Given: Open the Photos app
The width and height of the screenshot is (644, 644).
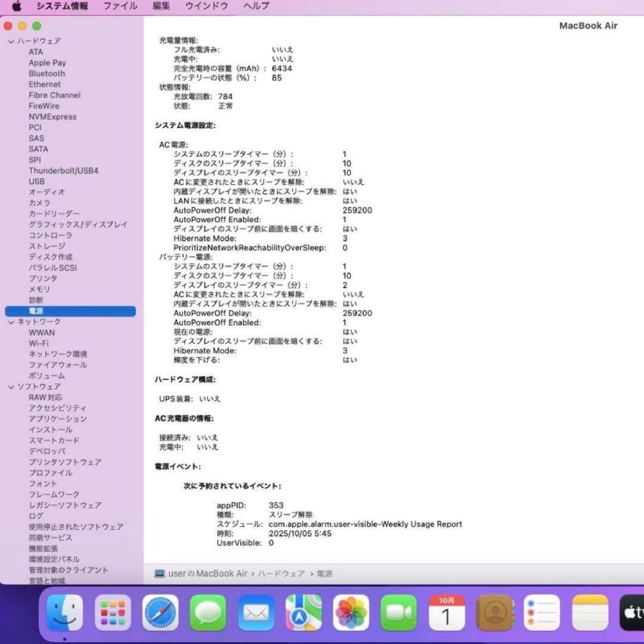Looking at the screenshot, I should coord(351,612).
